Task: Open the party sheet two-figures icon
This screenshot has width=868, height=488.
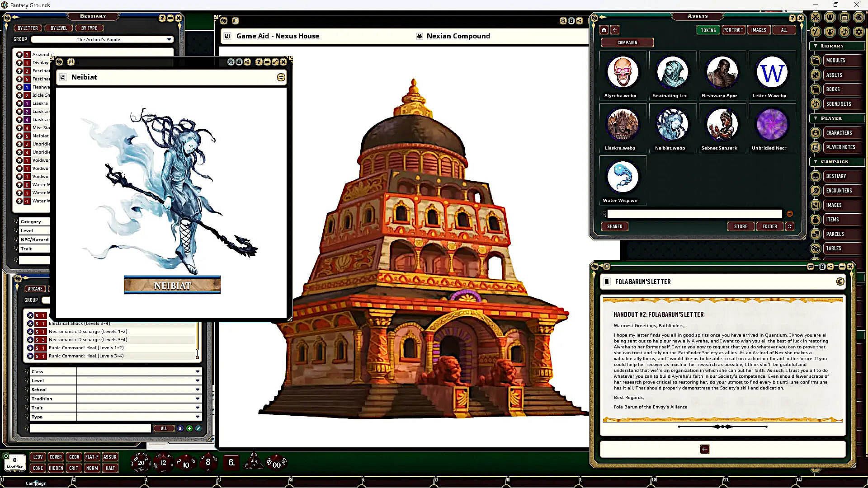Action: coord(830,17)
